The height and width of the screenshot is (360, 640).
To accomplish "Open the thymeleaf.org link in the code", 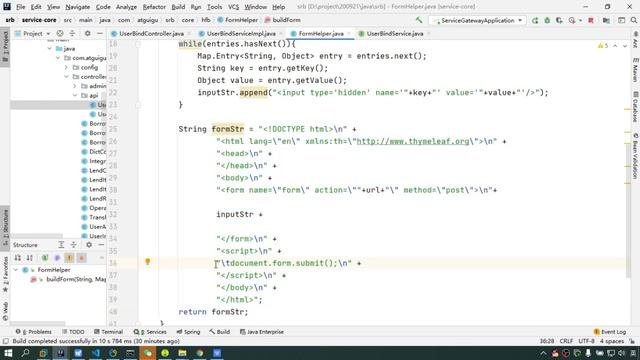I will click(x=413, y=141).
